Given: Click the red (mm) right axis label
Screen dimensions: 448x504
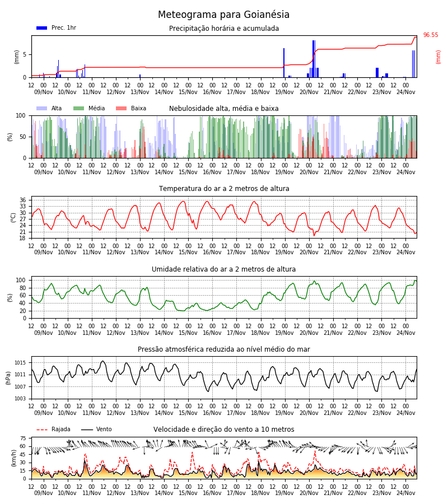Looking at the screenshot, I should [x=438, y=57].
